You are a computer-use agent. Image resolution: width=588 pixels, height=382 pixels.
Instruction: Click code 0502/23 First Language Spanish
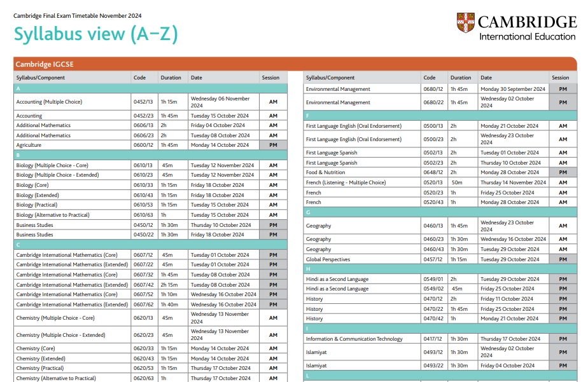(433, 163)
